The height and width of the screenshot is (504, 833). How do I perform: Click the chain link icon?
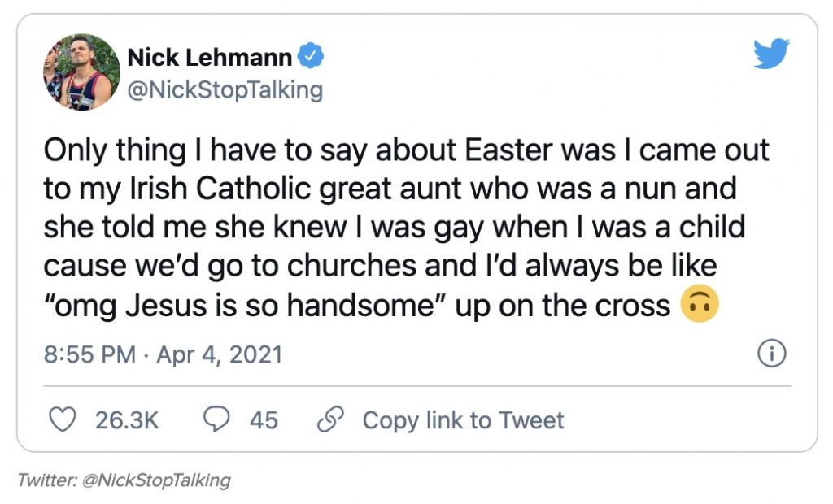point(328,419)
